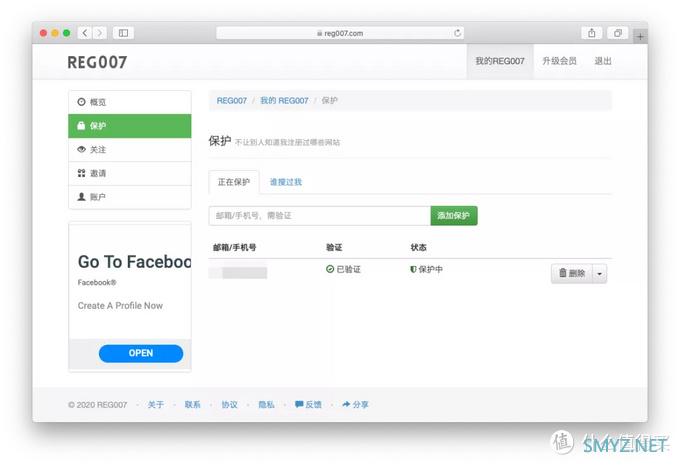Reload the page with refresh icon
The height and width of the screenshot is (465, 680).
coord(457,33)
